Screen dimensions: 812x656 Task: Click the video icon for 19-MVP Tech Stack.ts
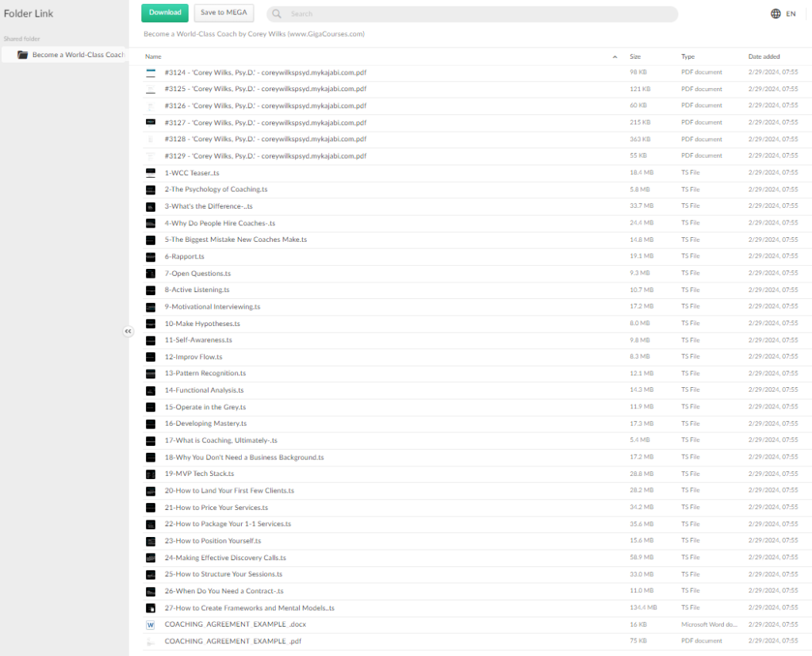coord(151,474)
